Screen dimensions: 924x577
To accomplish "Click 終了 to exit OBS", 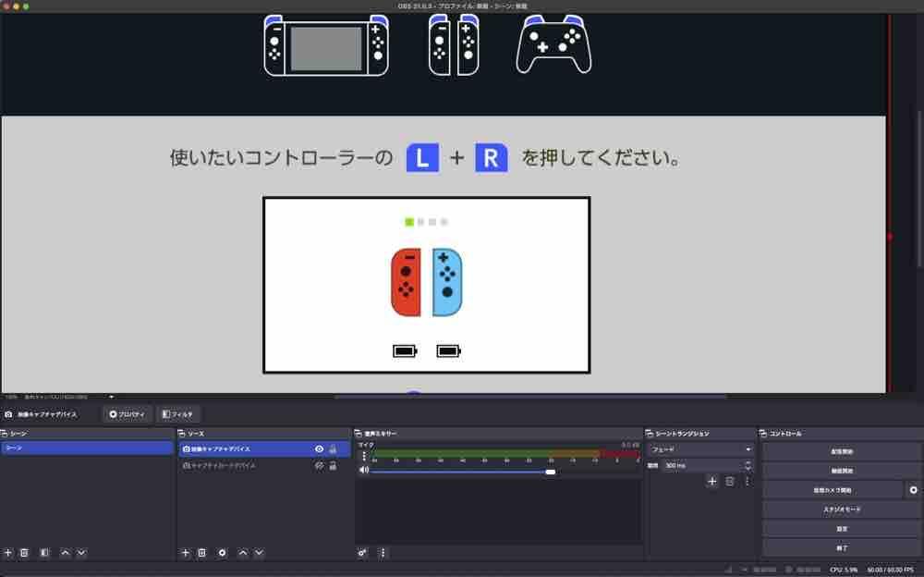I will (842, 548).
